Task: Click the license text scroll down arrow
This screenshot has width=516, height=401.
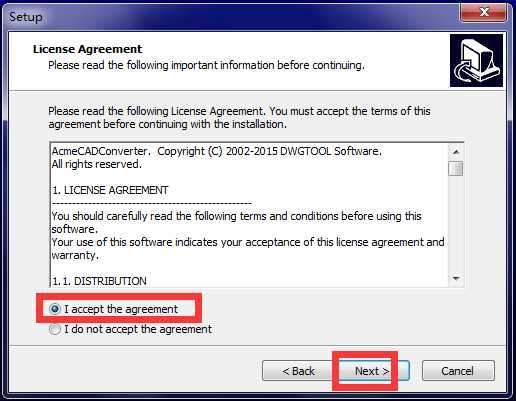Action: tap(456, 279)
